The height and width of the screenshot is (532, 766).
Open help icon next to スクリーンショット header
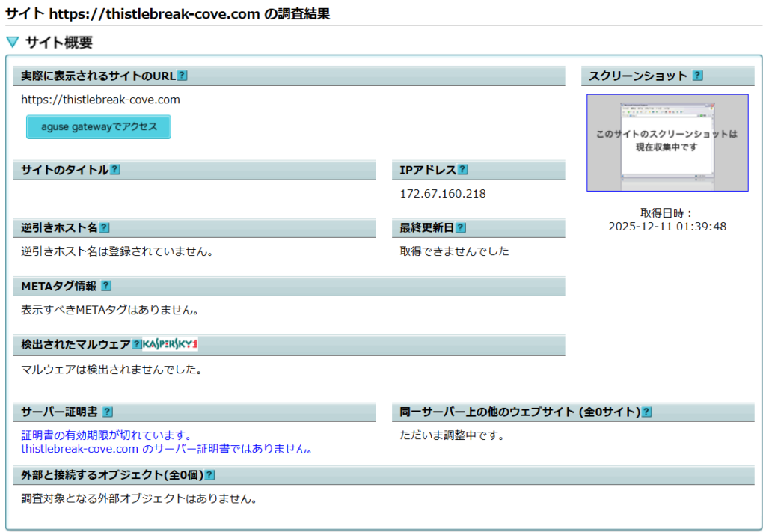[x=697, y=76]
